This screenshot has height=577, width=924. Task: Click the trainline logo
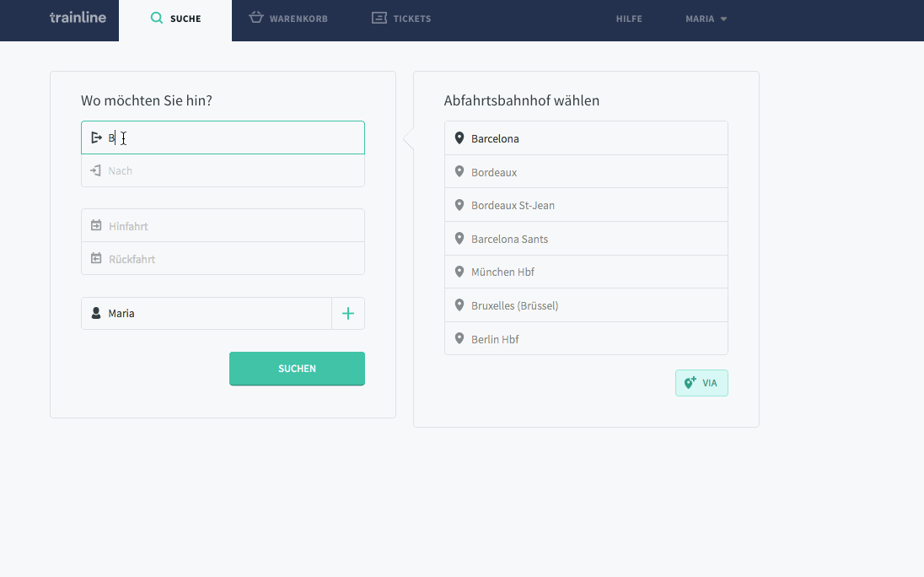[78, 18]
